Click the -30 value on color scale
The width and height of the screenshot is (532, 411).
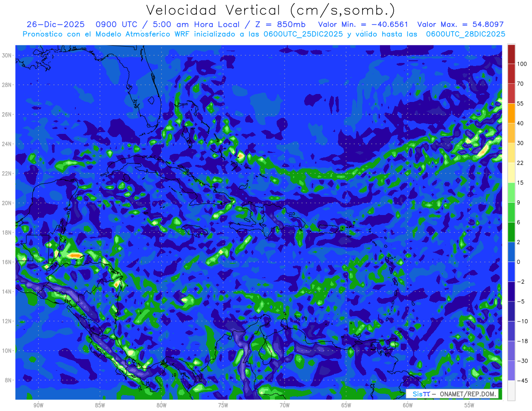coord(522,361)
